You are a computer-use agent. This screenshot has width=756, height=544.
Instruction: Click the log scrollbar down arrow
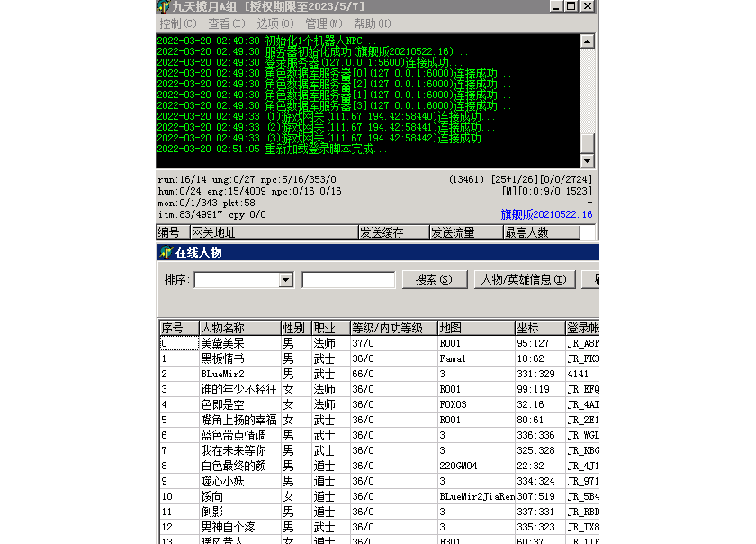pyautogui.click(x=588, y=160)
